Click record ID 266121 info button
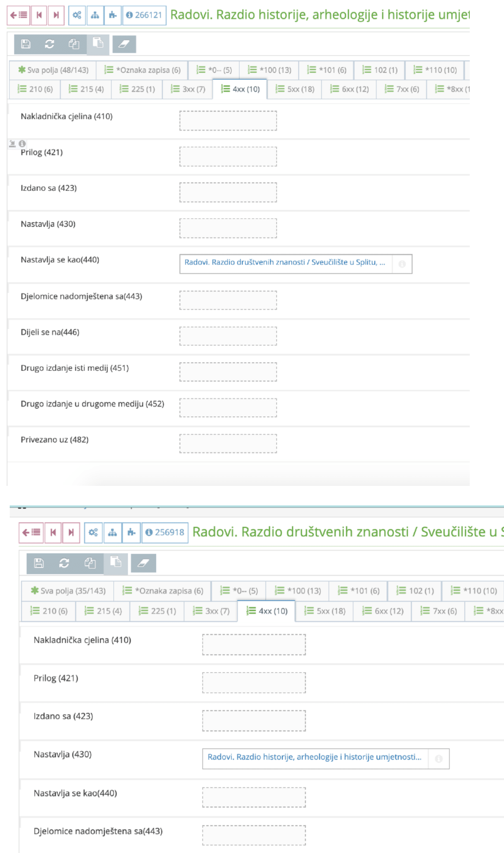Screen dimensions: 504x853 pos(144,15)
